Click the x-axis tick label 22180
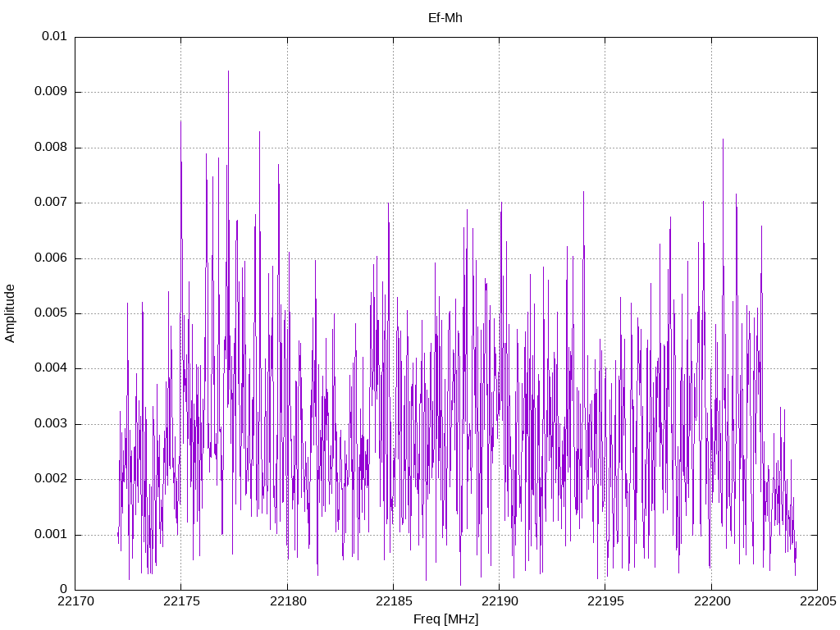The height and width of the screenshot is (630, 840). click(288, 601)
